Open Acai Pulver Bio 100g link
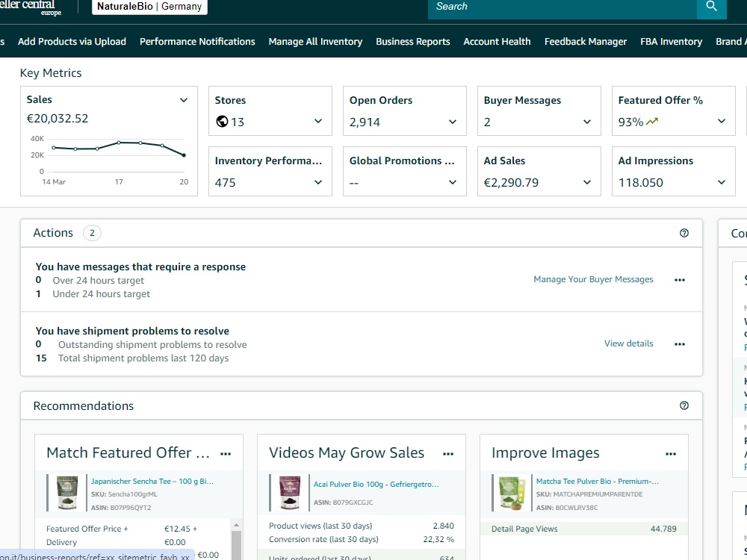The width and height of the screenshot is (747, 560). pyautogui.click(x=376, y=485)
